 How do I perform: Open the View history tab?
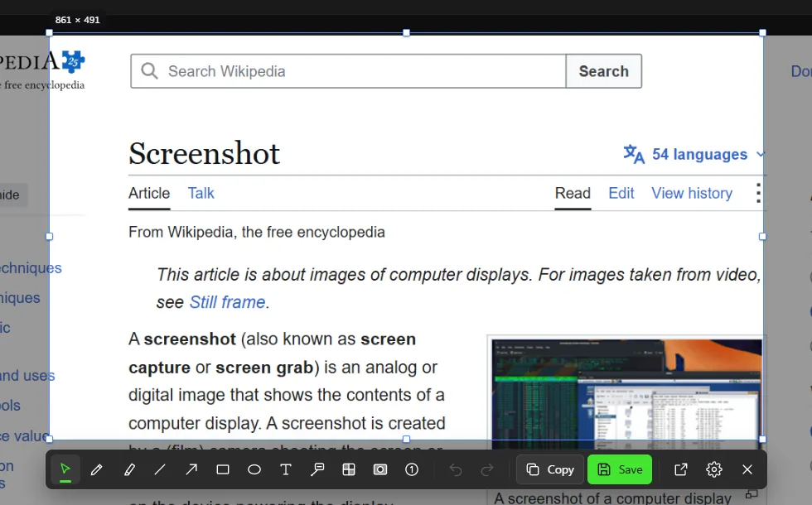pos(692,193)
